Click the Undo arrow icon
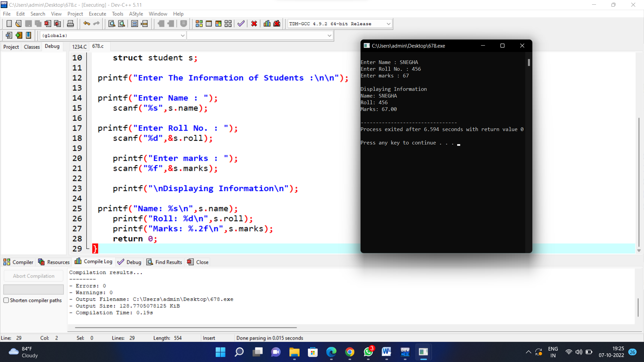This screenshot has width=644, height=362. pyautogui.click(x=87, y=24)
